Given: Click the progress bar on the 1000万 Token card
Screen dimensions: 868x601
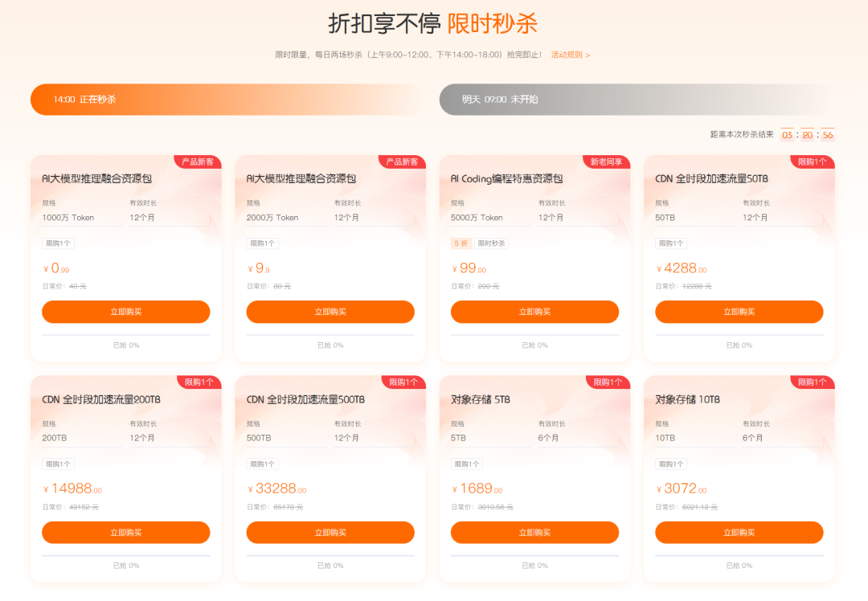Looking at the screenshot, I should [x=126, y=335].
